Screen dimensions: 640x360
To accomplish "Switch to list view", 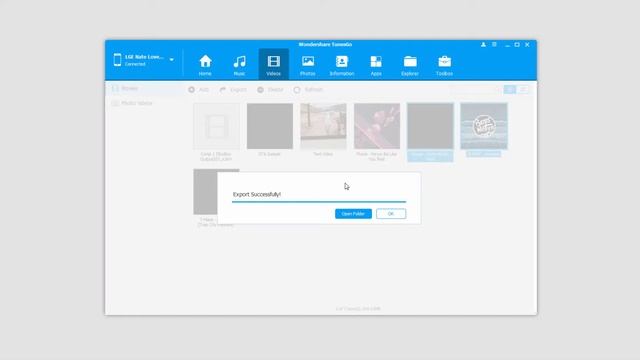I will [x=523, y=89].
